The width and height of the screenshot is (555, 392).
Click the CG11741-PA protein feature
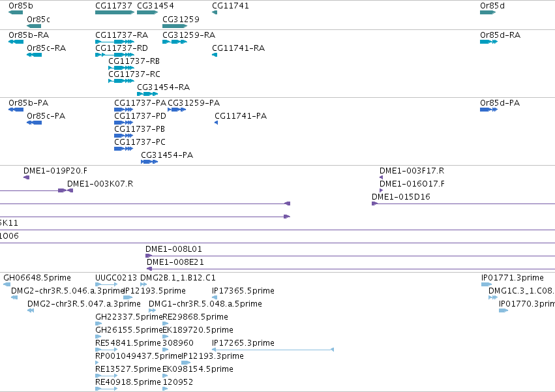pyautogui.click(x=217, y=123)
